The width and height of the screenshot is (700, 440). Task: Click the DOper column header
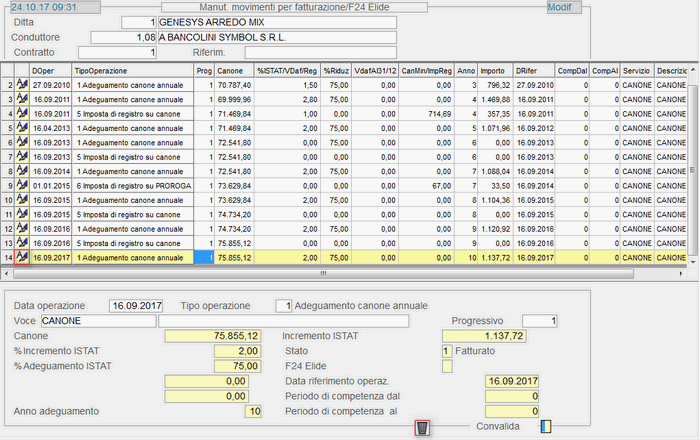(50, 71)
